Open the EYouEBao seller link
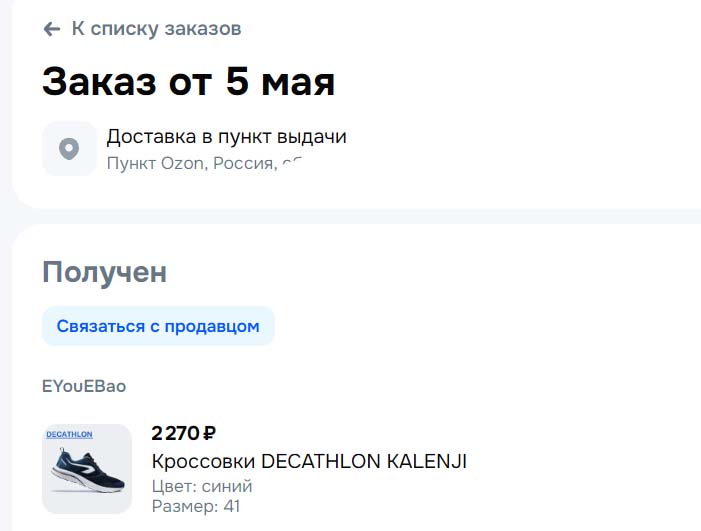The width and height of the screenshot is (701, 531). [84, 386]
